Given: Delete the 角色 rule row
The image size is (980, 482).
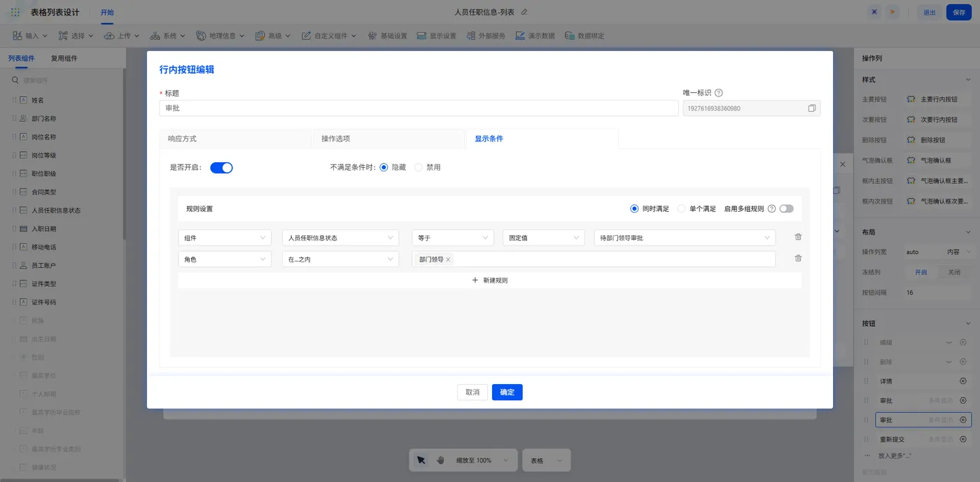Looking at the screenshot, I should 798,259.
